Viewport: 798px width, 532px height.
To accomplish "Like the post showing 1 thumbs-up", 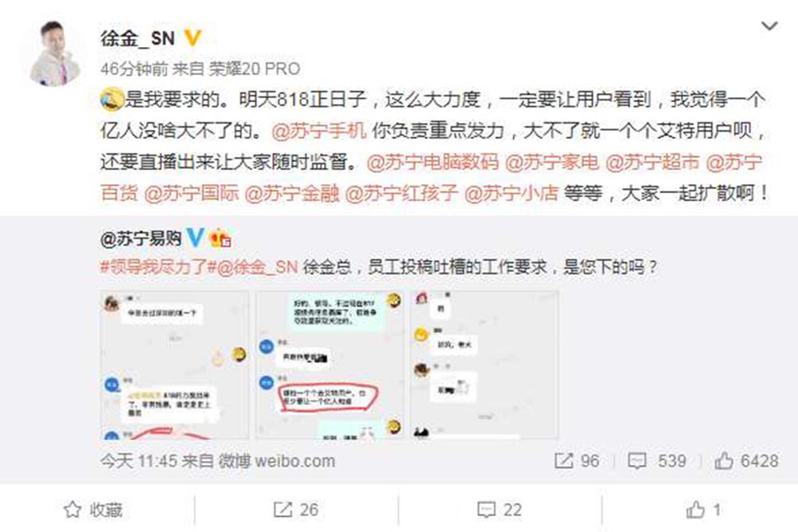I will click(x=703, y=510).
